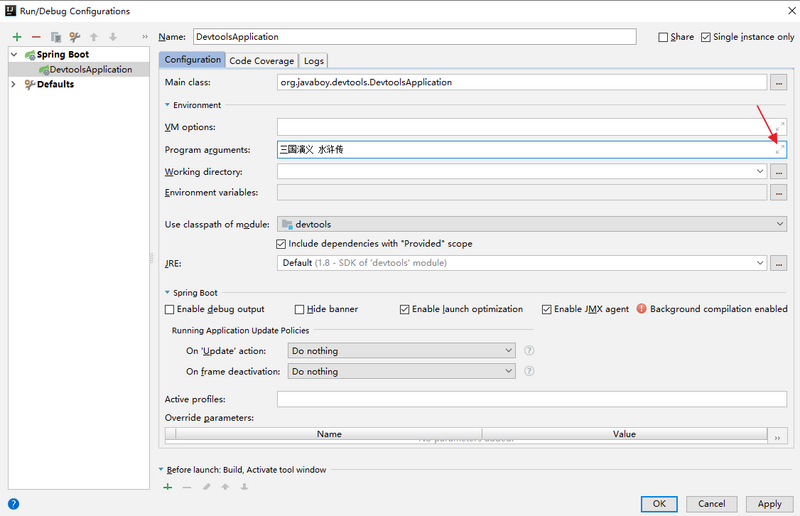Copy the selected configuration
Screen dimensions: 800x516
tap(56, 37)
